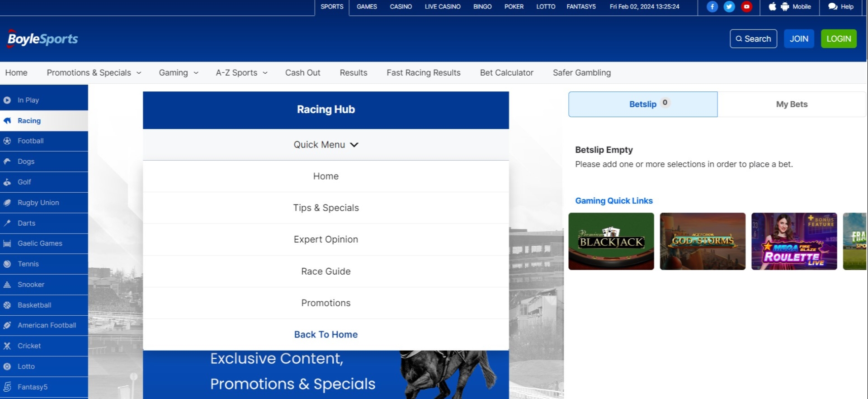868x399 pixels.
Task: Click the Fantasy5 icon in sidebar
Action: click(7, 387)
